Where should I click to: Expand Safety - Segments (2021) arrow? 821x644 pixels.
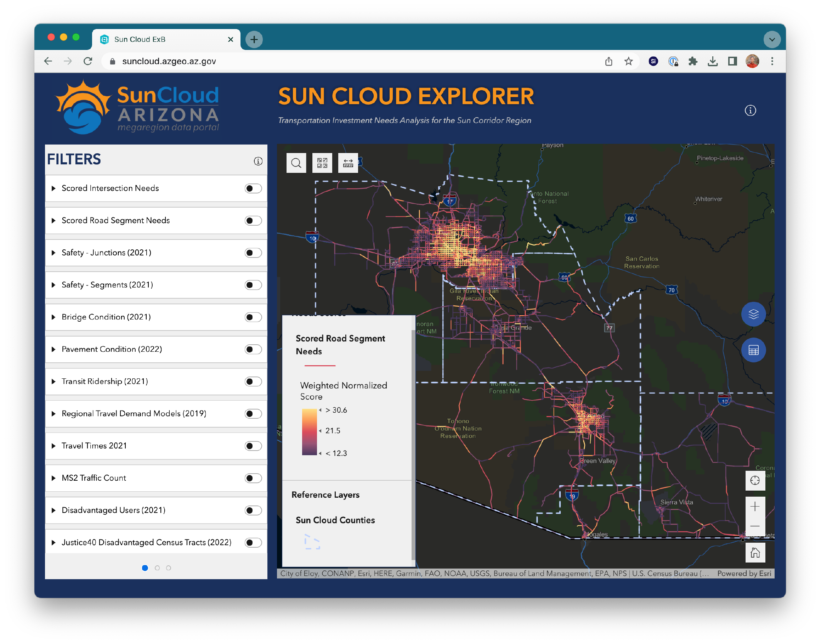pos(53,285)
